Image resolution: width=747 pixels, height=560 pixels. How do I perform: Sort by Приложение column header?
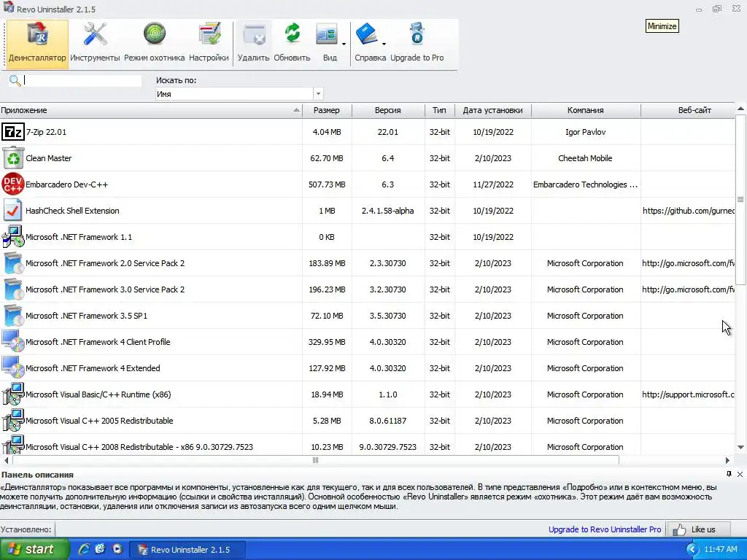pyautogui.click(x=150, y=110)
